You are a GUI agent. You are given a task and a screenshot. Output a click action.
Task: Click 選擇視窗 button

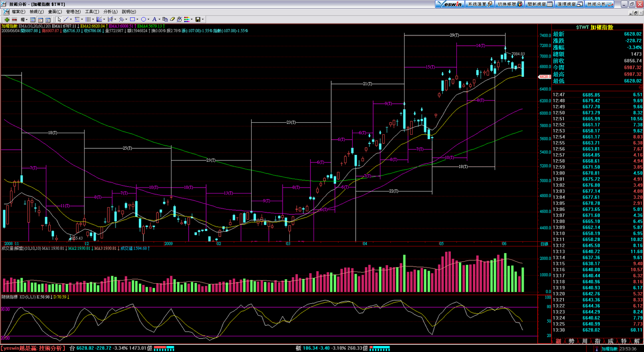coord(570,4)
